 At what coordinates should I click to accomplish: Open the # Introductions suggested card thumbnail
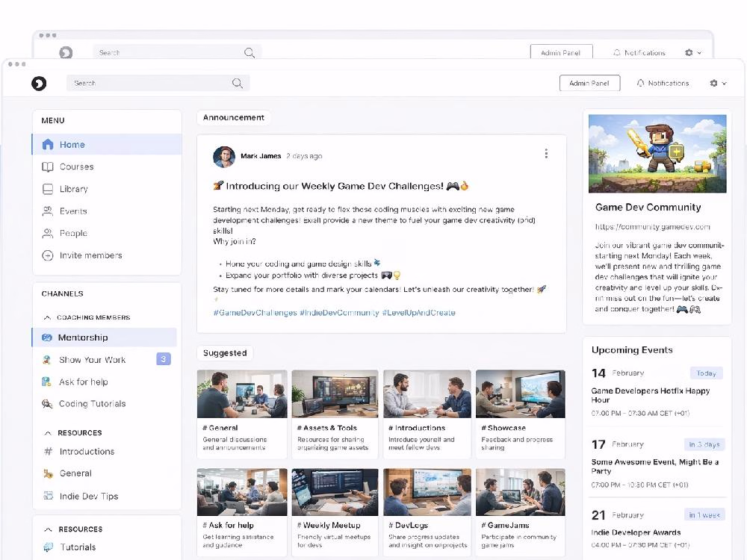coord(427,393)
